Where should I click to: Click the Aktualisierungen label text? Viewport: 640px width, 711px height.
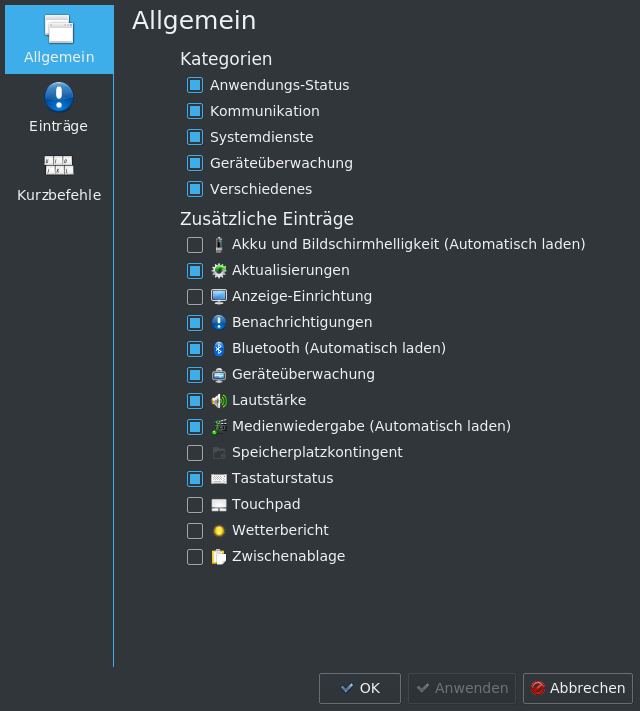[291, 271]
